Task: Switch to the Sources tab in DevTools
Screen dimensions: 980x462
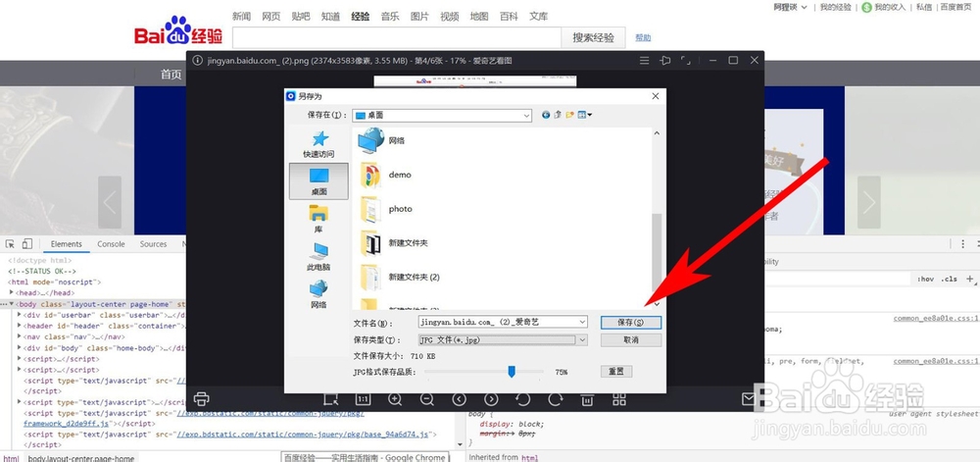Action: [153, 244]
